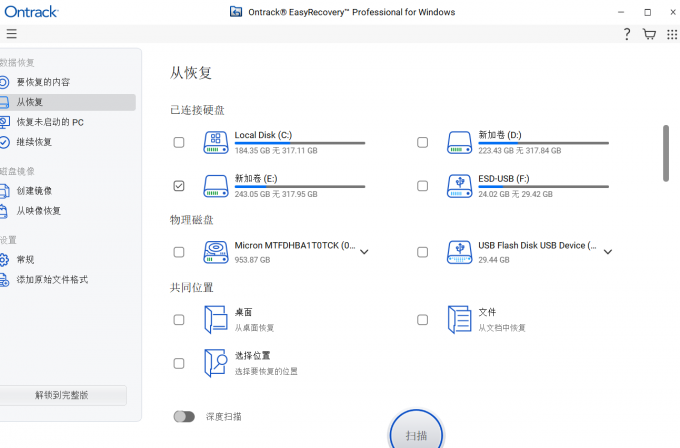The image size is (680, 448).
Task: Check the 选择位置 checkbox
Action: (x=179, y=363)
